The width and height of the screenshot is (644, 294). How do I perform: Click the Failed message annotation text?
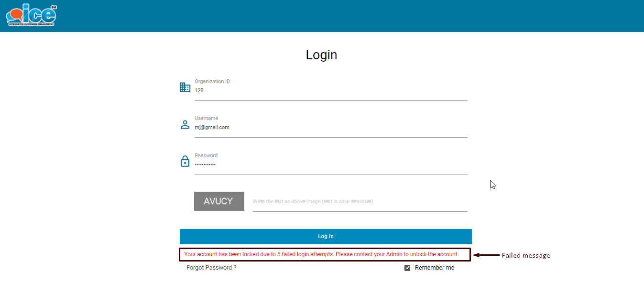click(526, 256)
